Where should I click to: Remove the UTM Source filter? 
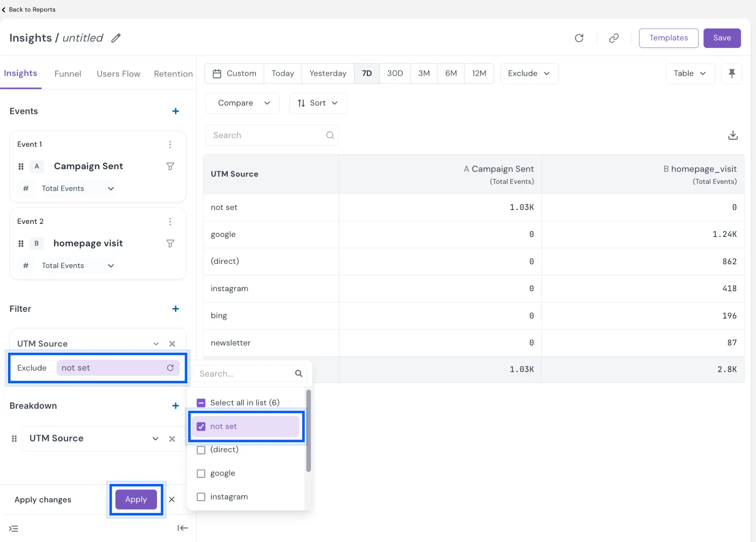(172, 344)
